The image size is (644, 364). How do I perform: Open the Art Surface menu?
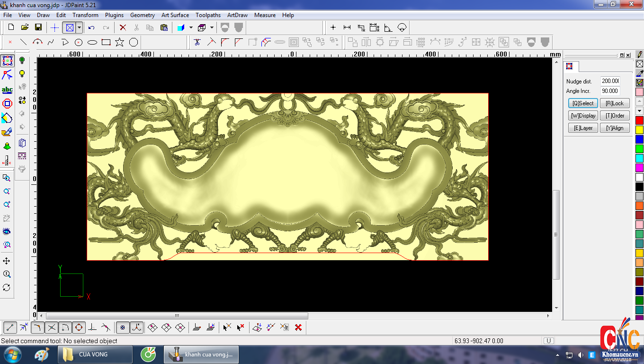pyautogui.click(x=175, y=15)
